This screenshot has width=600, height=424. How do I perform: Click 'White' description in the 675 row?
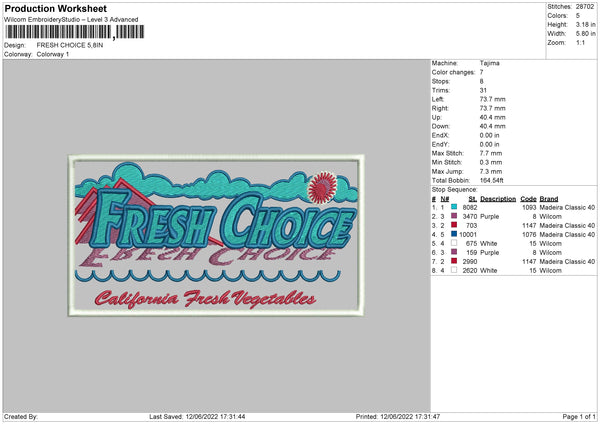tap(489, 243)
